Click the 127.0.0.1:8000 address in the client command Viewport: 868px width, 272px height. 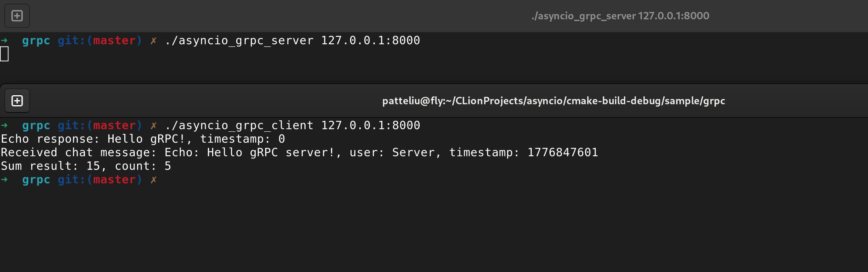[370, 125]
